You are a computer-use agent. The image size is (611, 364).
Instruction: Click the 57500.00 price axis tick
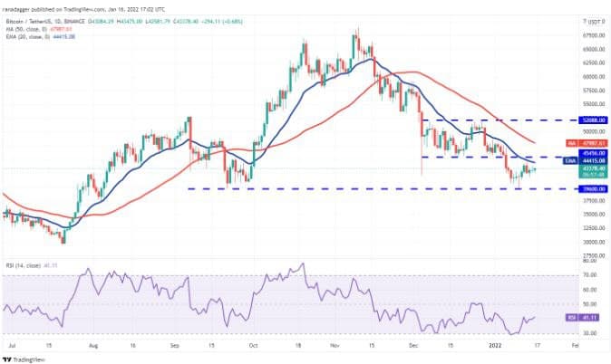[x=594, y=91]
